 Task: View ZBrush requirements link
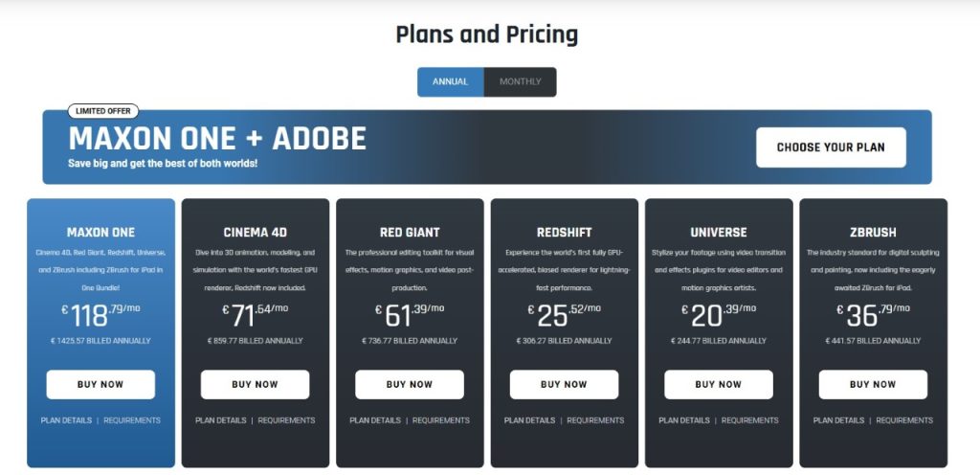904,420
